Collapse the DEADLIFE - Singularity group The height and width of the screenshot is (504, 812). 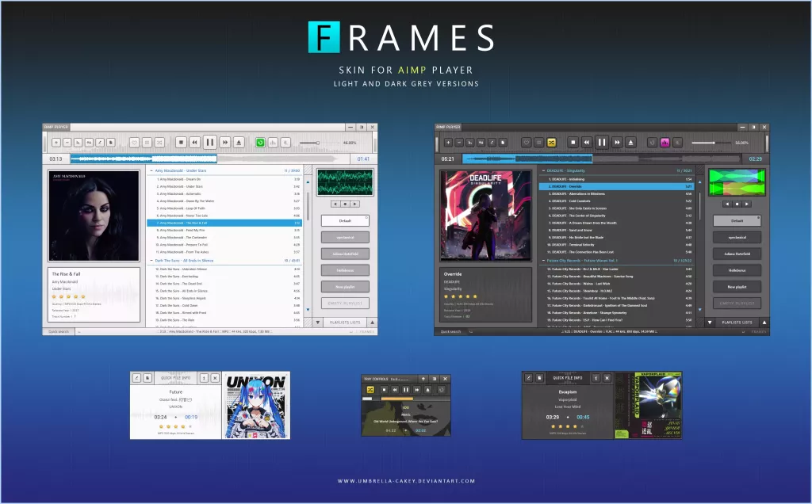(544, 170)
